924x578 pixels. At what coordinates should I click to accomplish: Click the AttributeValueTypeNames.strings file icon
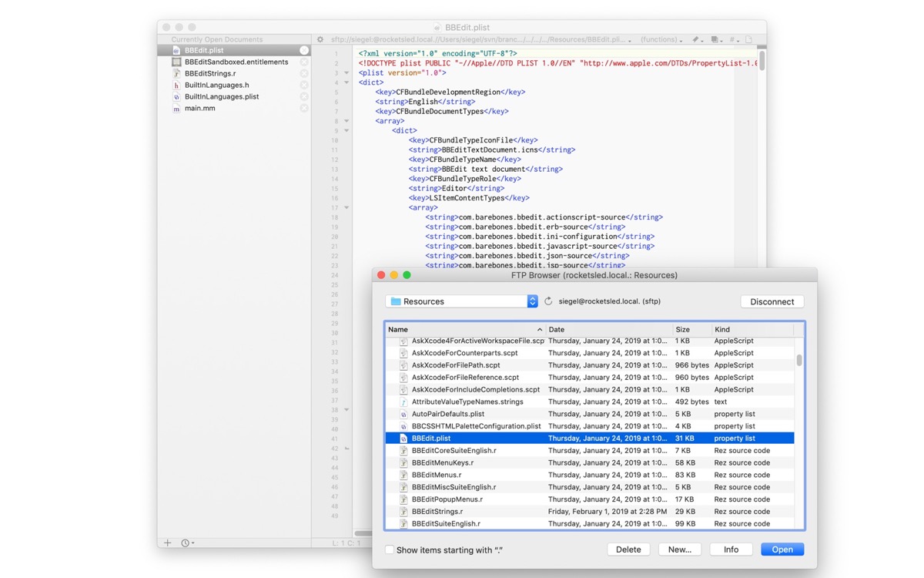pyautogui.click(x=403, y=402)
